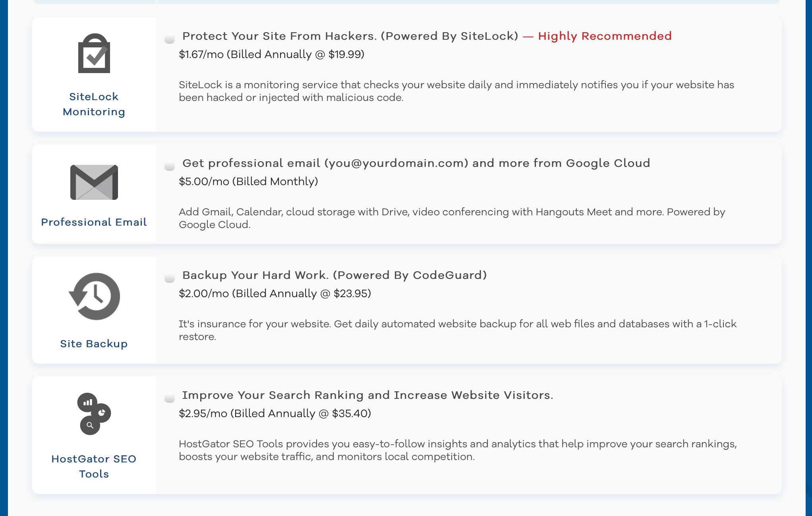Click the Backup Your Hard Work heading
812x516 pixels.
pos(334,275)
